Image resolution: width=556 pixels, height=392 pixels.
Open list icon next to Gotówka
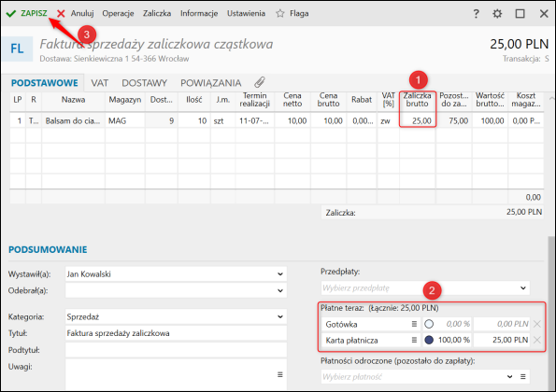click(x=414, y=324)
